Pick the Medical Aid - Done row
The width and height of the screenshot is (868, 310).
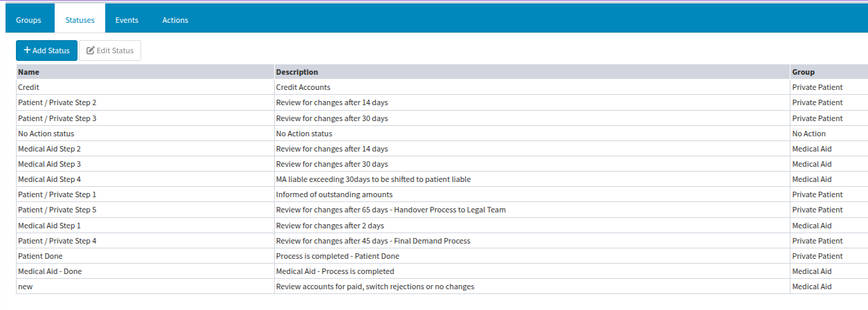tap(442, 271)
